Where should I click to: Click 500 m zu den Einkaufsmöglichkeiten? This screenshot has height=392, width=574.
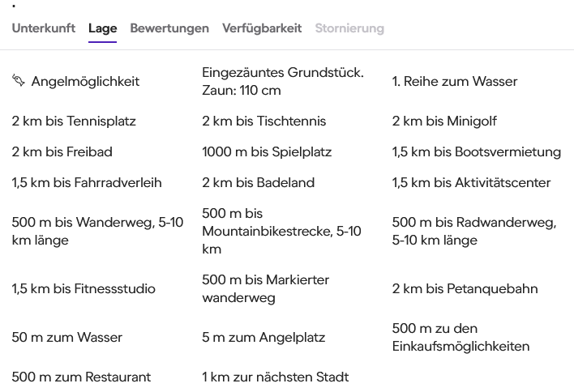click(460, 337)
